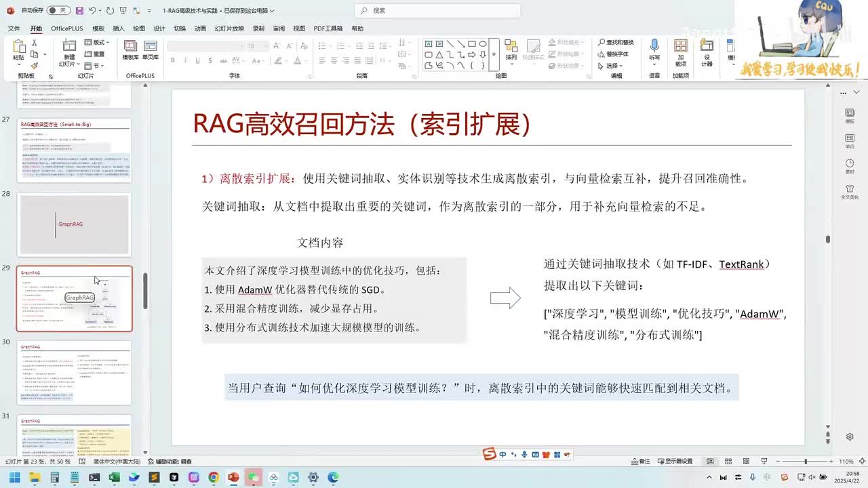Expand the Select (选择) dropdown

tap(612, 66)
